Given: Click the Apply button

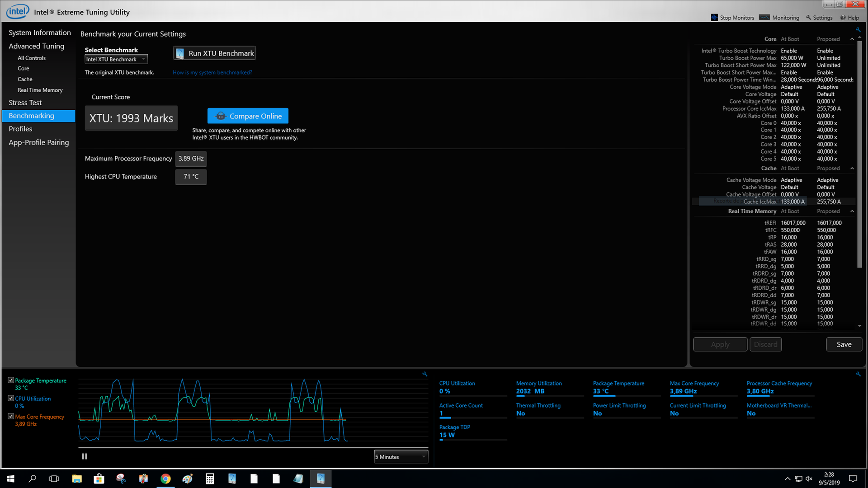Looking at the screenshot, I should click(x=720, y=344).
